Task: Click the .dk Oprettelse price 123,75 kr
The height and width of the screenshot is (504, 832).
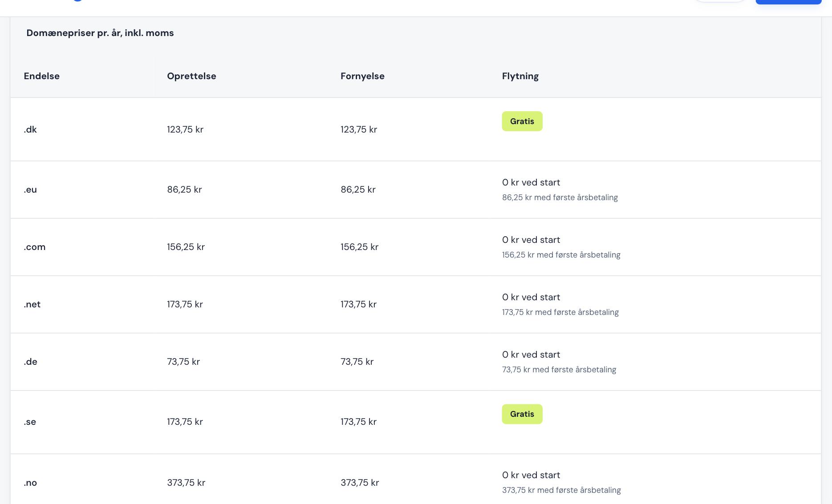Action: (185, 129)
